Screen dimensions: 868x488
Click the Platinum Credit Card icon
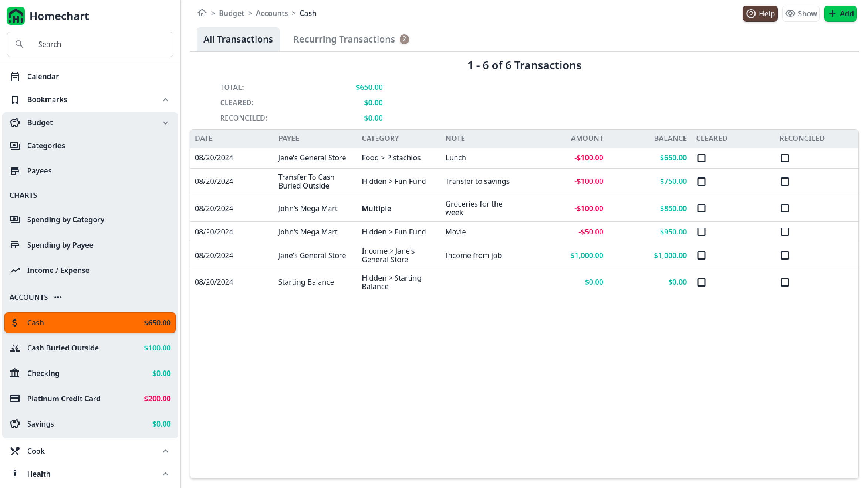coord(15,399)
